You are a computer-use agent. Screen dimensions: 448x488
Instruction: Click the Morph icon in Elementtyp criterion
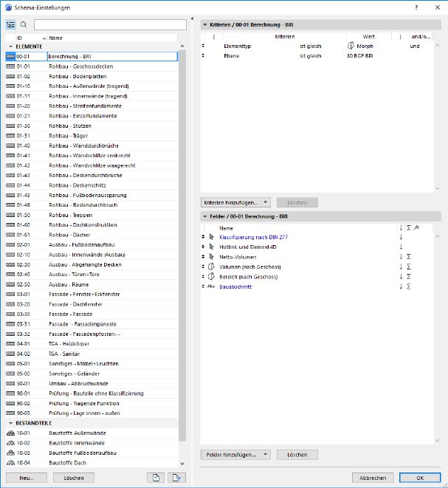pyautogui.click(x=351, y=46)
